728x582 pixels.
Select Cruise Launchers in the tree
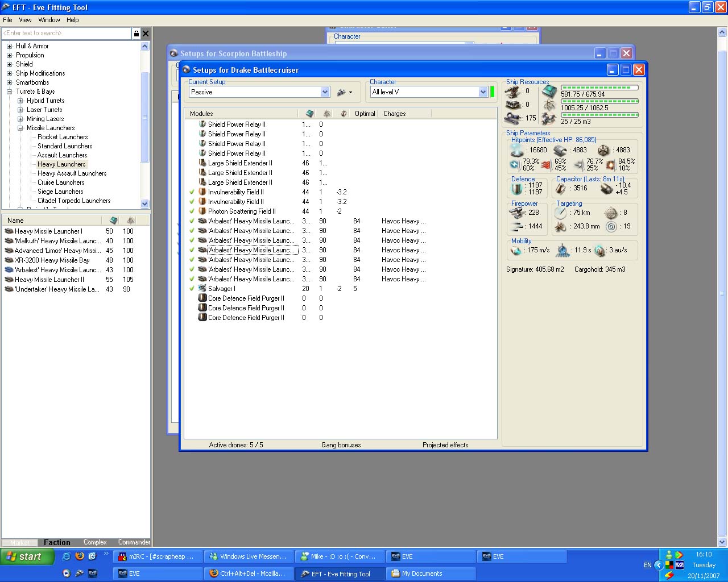coord(61,182)
